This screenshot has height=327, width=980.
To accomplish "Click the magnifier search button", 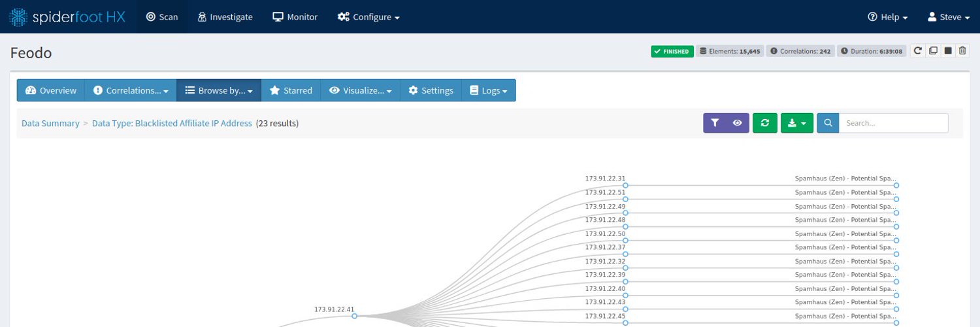I will pyautogui.click(x=828, y=123).
